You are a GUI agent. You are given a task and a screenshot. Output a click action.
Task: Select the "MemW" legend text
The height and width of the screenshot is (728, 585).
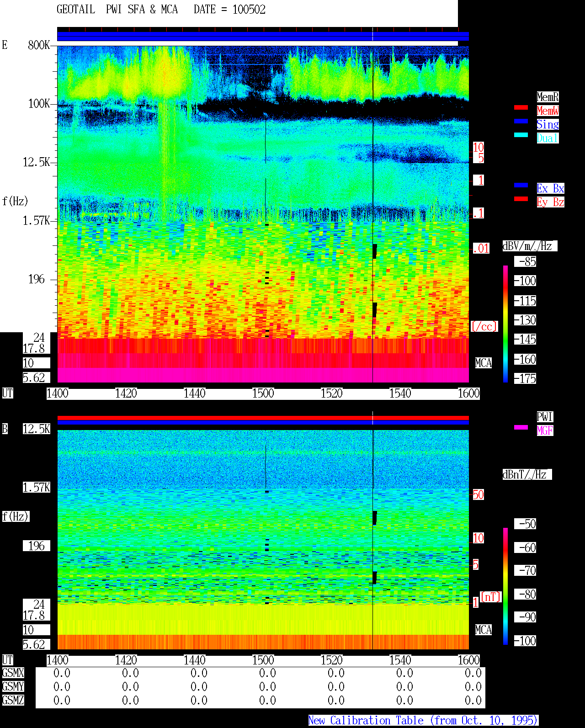[x=548, y=111]
